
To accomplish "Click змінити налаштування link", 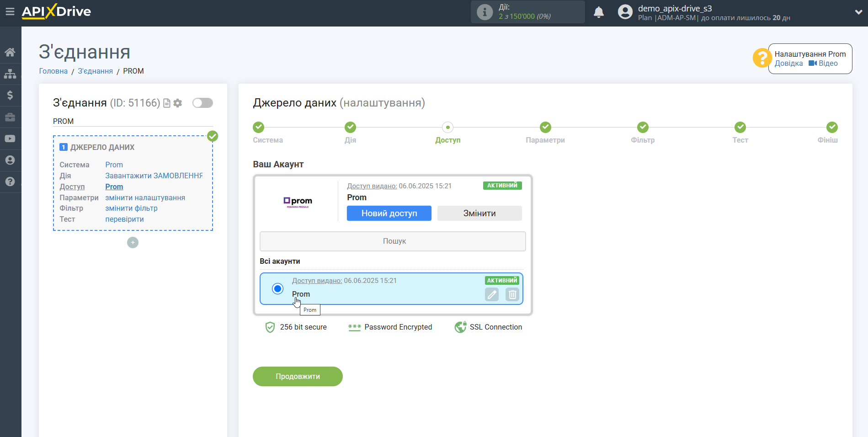I will click(x=145, y=197).
